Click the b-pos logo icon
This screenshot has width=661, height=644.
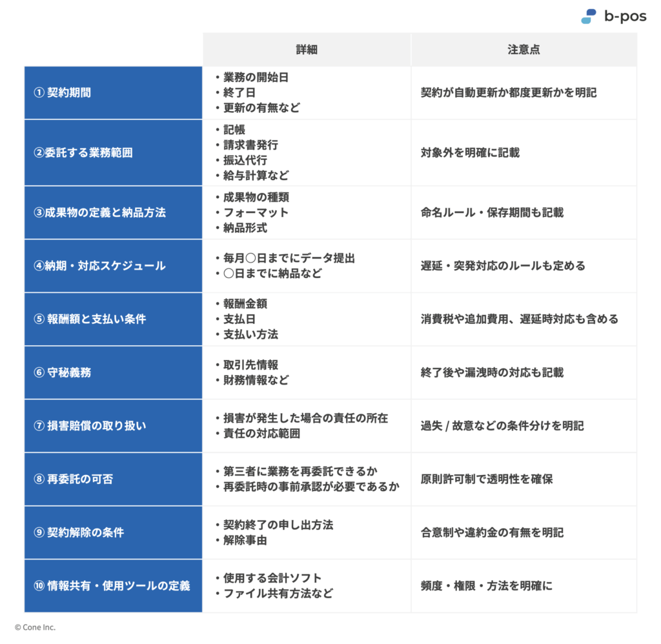pos(589,16)
